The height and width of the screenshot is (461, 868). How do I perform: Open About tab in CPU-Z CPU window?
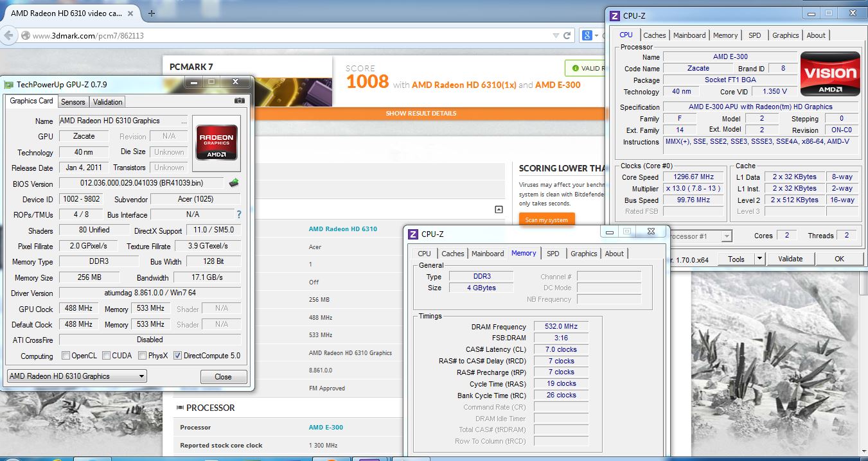[816, 35]
